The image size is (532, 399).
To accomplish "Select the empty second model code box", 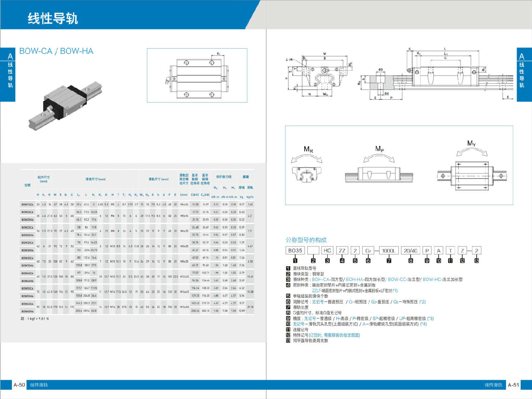I will click(x=313, y=251).
